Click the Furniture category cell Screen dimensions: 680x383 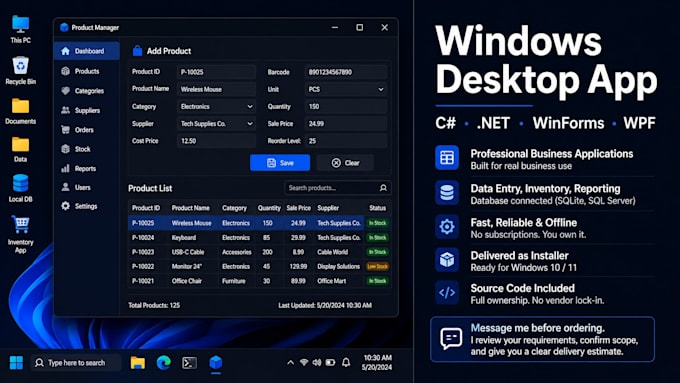click(234, 281)
